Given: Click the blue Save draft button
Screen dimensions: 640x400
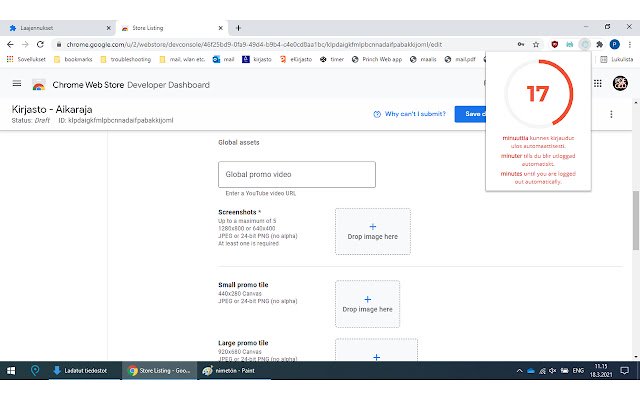Looking at the screenshot, I should [x=470, y=114].
